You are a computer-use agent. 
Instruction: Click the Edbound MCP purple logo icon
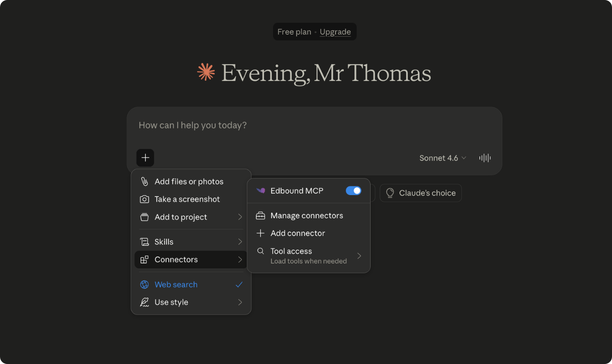pos(261,191)
